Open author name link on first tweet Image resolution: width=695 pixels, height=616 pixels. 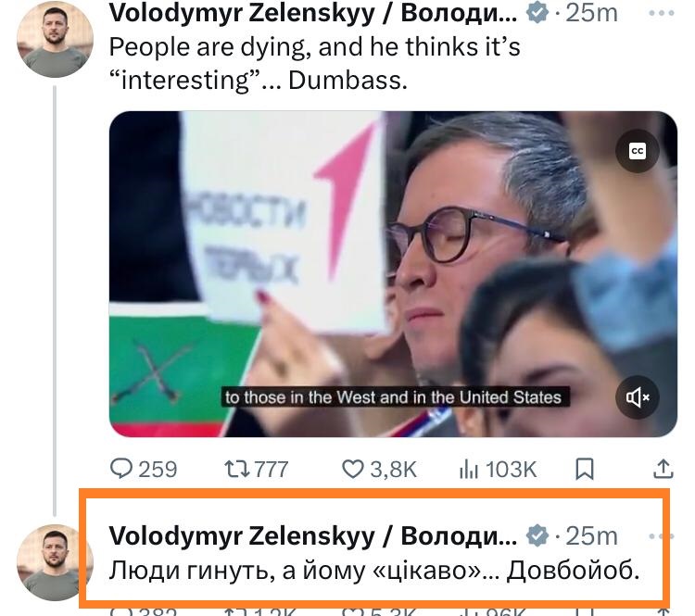[x=313, y=14]
